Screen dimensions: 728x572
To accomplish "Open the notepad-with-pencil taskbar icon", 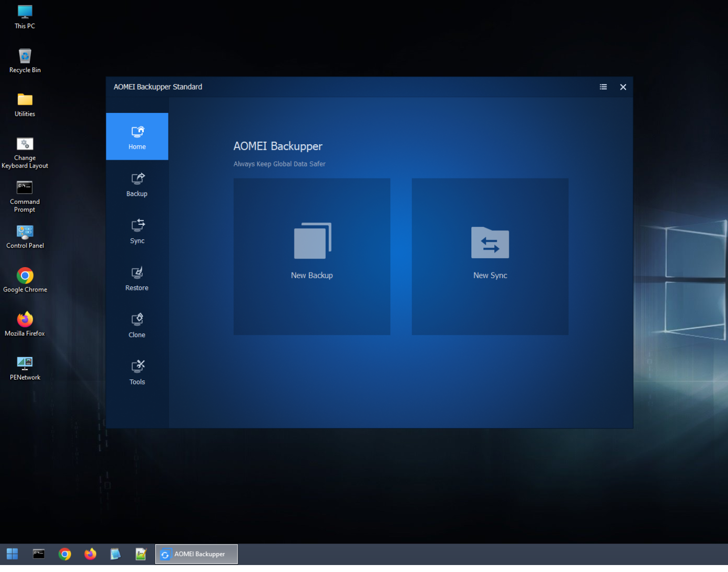I will [x=141, y=554].
